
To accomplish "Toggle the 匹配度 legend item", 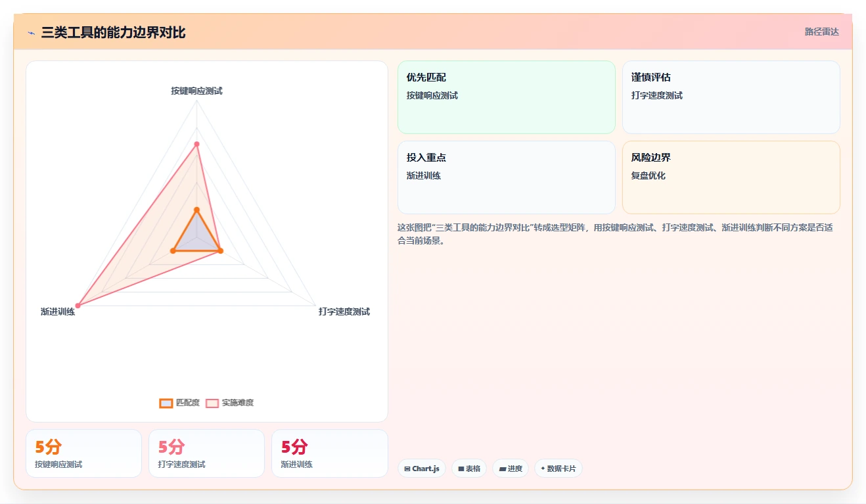I will tap(179, 403).
